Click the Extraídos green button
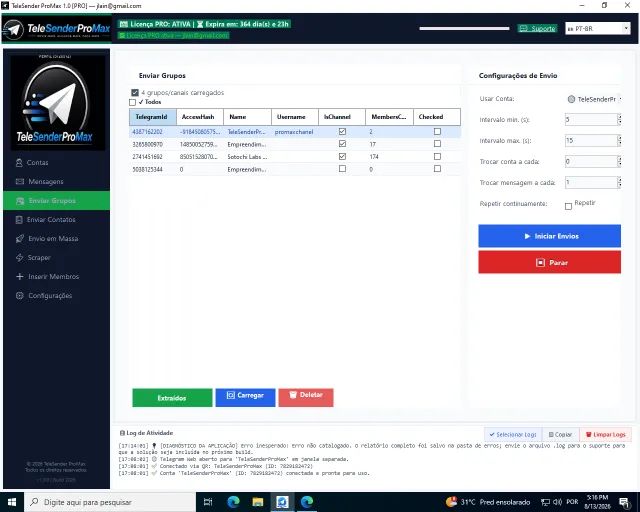 point(172,398)
